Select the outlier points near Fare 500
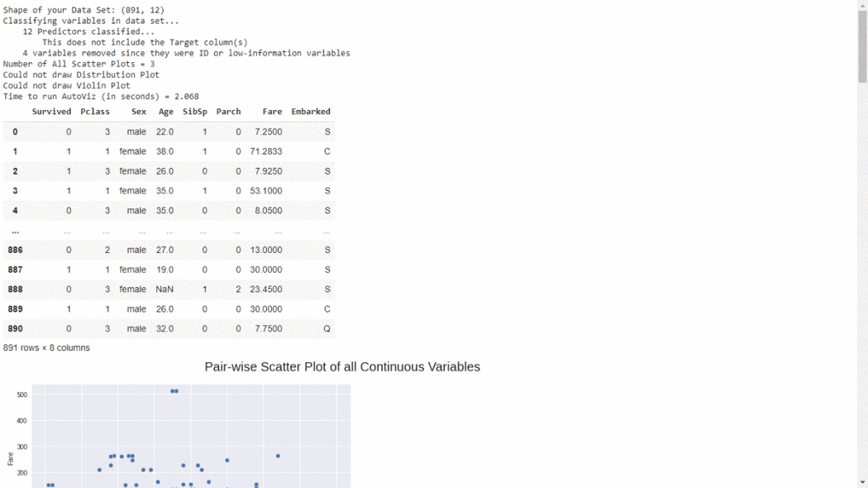 coord(173,391)
